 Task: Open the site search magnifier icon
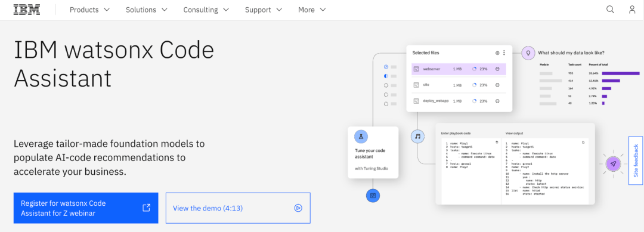(611, 10)
